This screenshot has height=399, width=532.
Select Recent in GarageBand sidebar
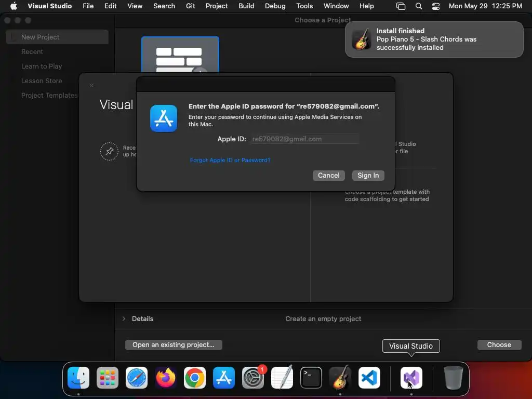[x=32, y=51]
